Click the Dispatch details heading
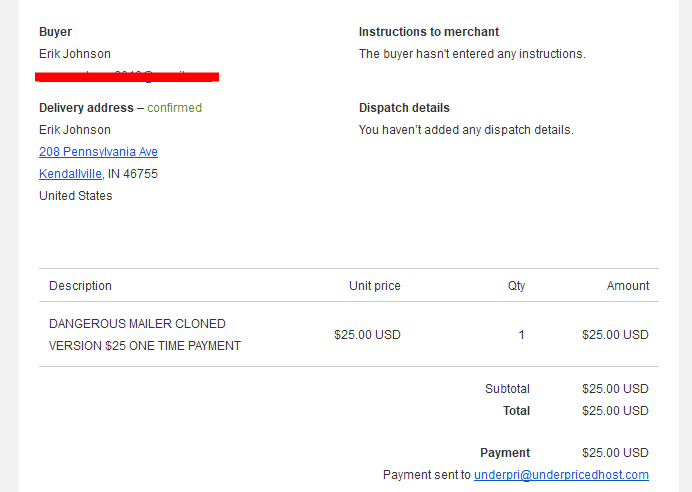 [x=404, y=108]
